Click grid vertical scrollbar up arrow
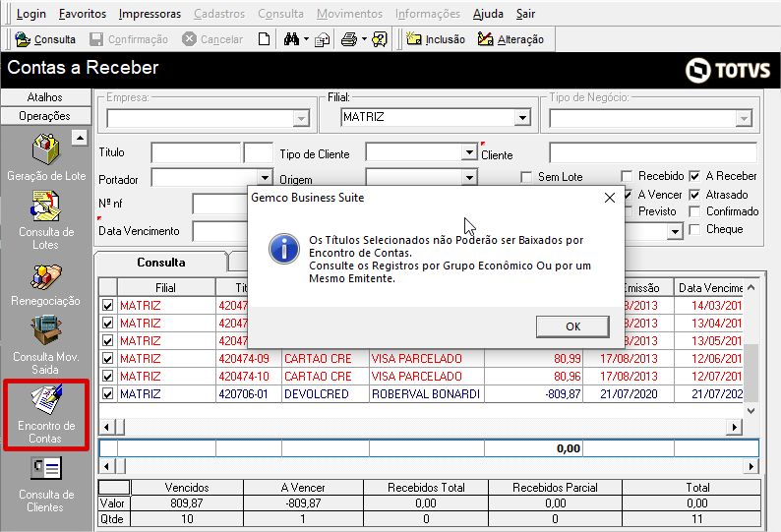This screenshot has width=781, height=532. [x=751, y=287]
